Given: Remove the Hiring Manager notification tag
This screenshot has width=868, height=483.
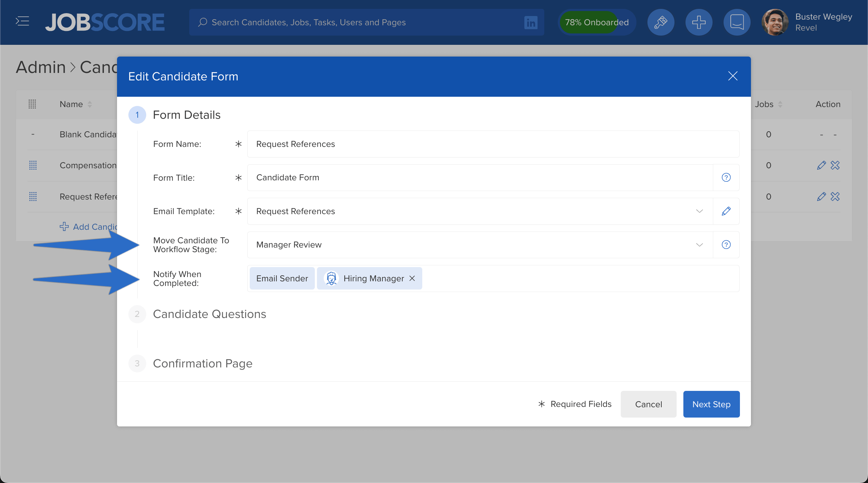Looking at the screenshot, I should click(x=413, y=278).
